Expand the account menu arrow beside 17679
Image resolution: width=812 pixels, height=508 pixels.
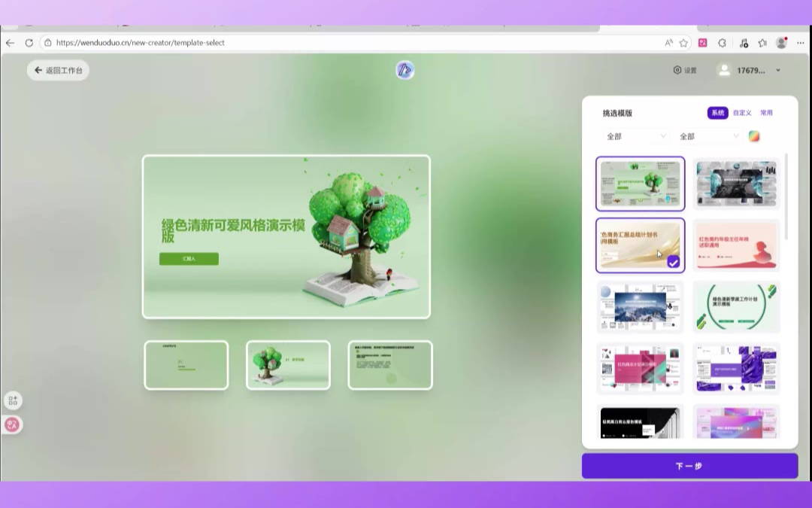(778, 71)
